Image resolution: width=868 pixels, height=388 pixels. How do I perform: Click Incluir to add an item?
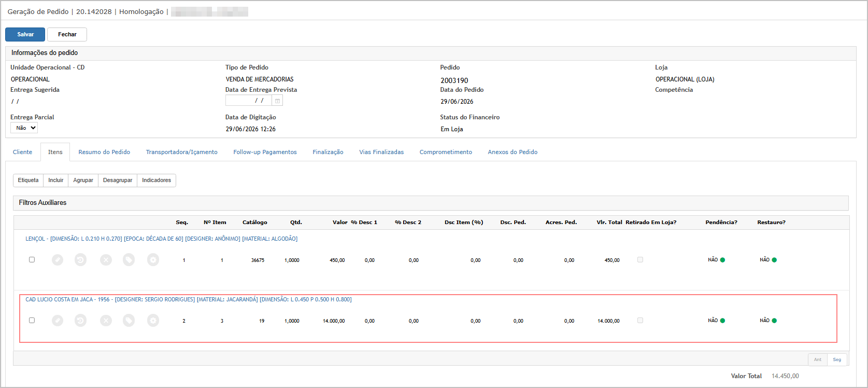56,180
